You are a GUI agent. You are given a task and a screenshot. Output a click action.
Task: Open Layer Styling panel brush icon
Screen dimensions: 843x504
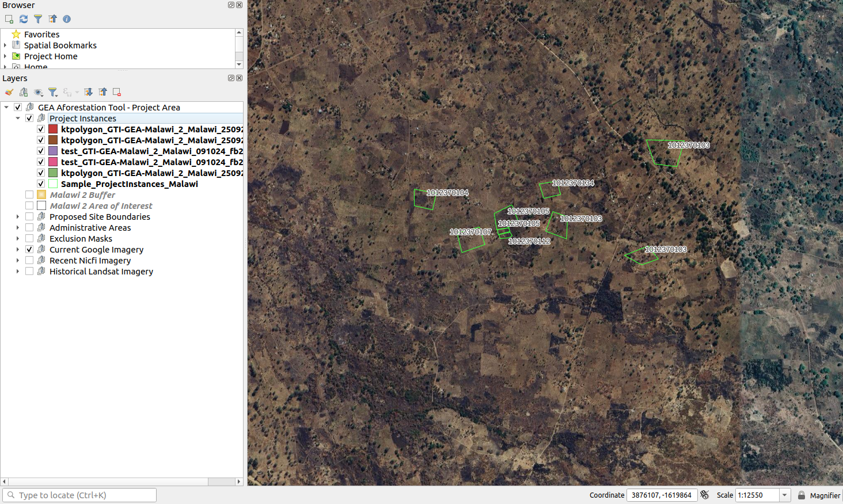point(9,92)
